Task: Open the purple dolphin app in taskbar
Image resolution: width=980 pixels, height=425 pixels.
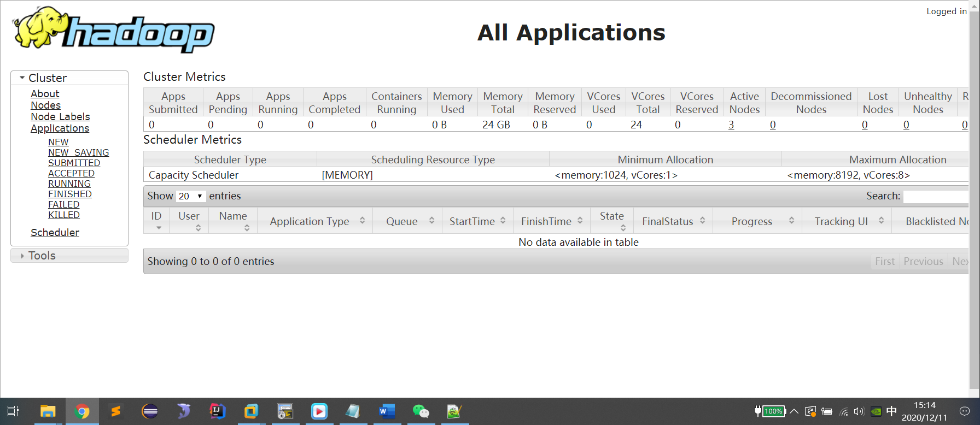Action: pos(184,411)
